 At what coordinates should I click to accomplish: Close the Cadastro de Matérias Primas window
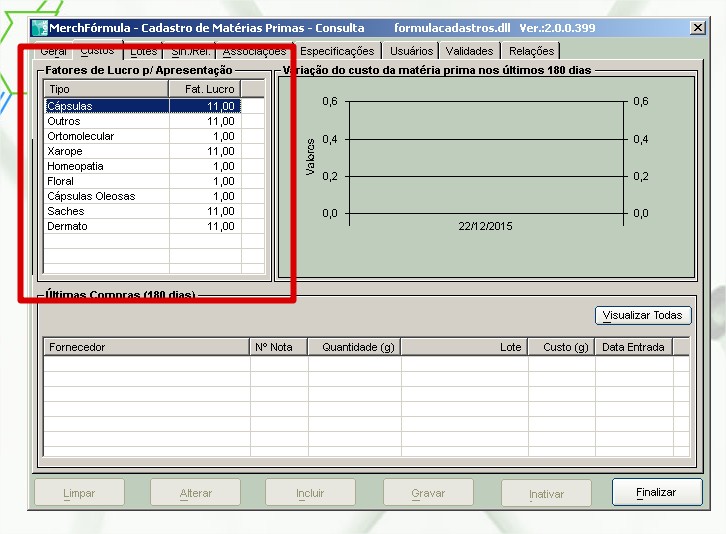coord(697,28)
